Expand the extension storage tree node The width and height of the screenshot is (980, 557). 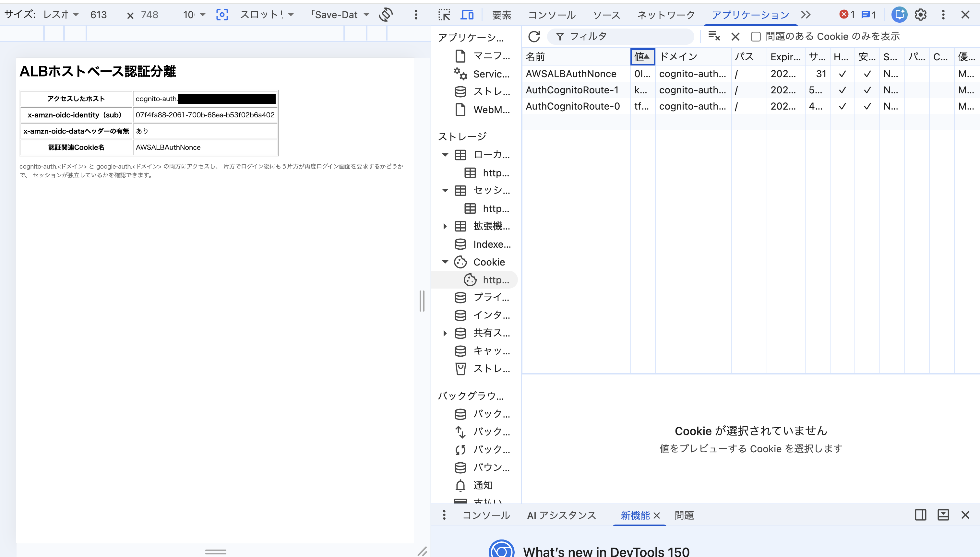[x=445, y=226]
